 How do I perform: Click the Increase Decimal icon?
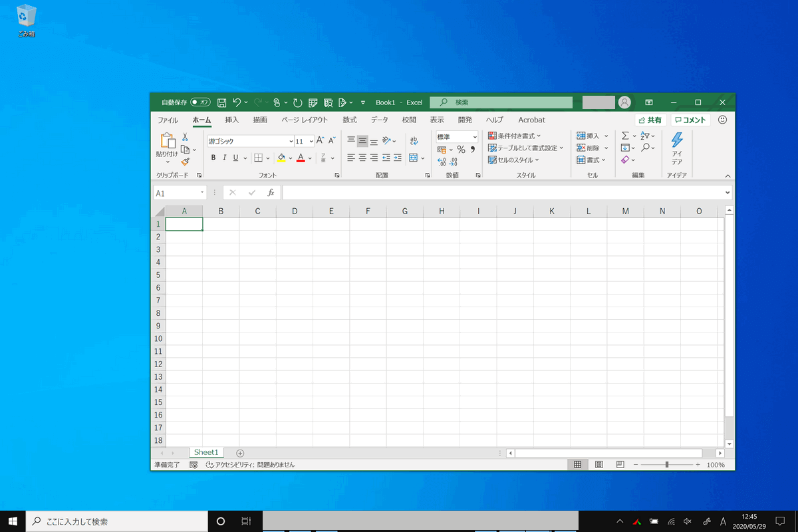[x=442, y=162]
